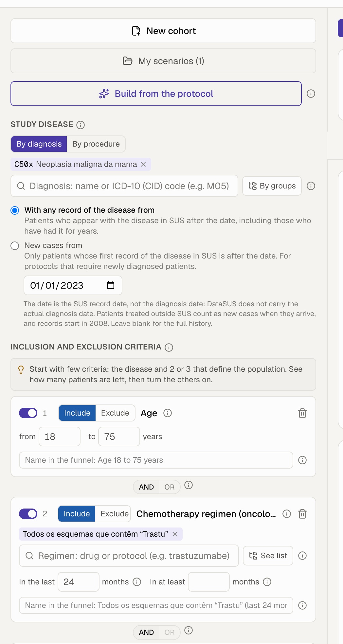The width and height of the screenshot is (343, 644).
Task: Set Chemotherapy regimen criterion to Include
Action: click(77, 514)
